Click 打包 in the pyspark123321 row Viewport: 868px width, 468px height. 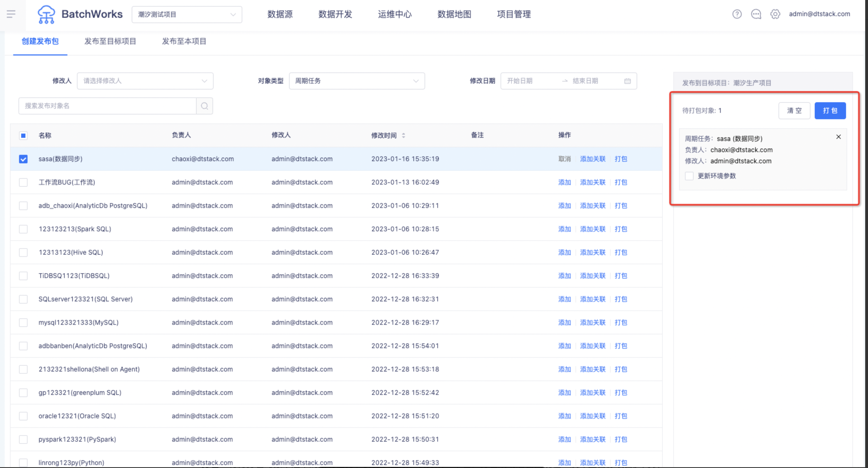click(621, 439)
